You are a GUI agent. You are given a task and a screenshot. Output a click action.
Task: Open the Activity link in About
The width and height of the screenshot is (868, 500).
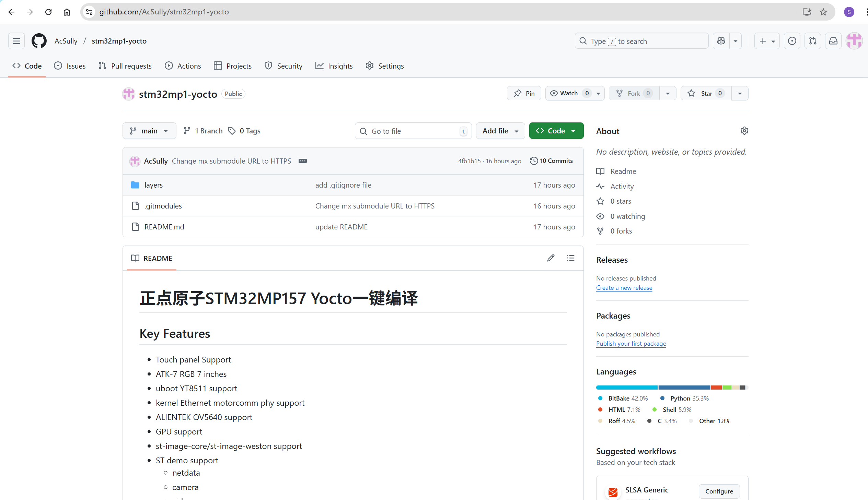tap(622, 187)
